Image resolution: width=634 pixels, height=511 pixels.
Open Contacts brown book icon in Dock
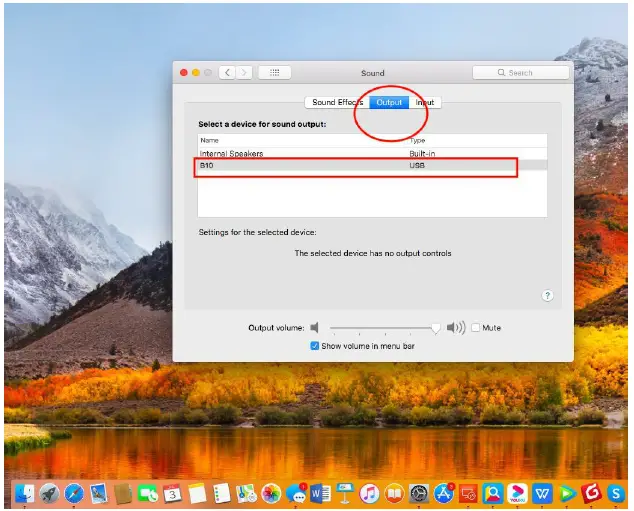pos(123,494)
